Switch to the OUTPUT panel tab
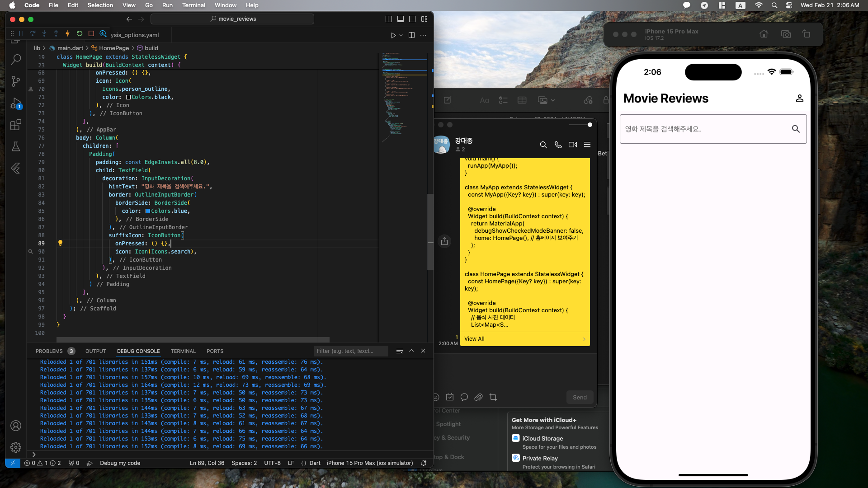This screenshot has height=488, width=868. [x=96, y=351]
